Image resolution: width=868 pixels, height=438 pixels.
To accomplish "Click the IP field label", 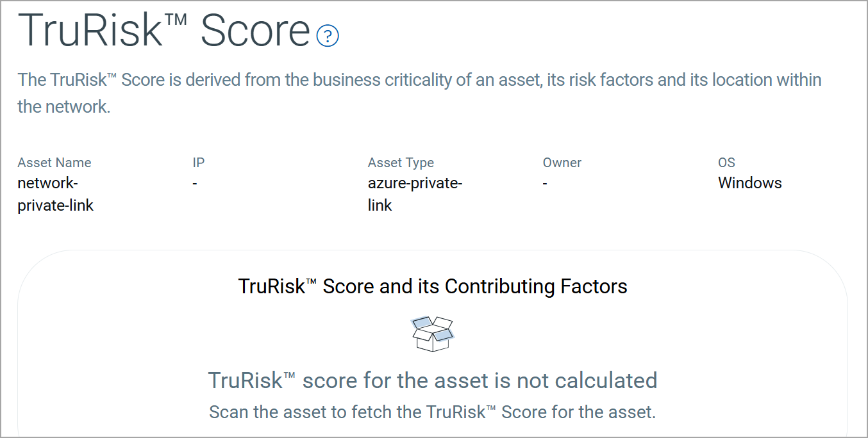I will [x=199, y=163].
